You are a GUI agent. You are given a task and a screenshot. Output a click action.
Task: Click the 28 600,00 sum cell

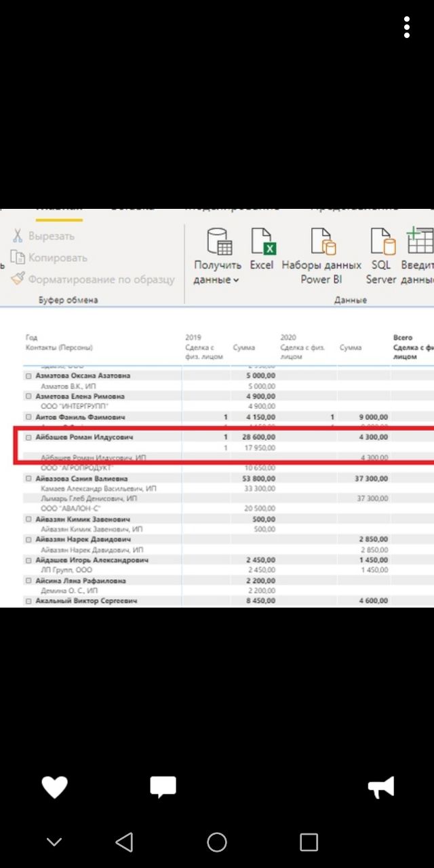(259, 437)
